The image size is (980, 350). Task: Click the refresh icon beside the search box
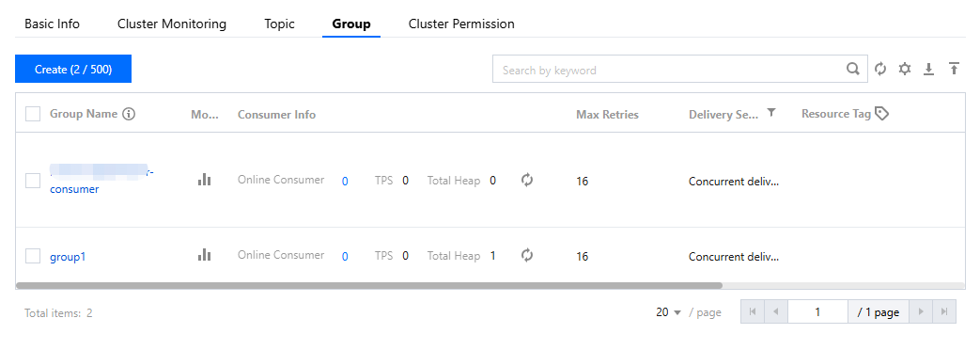880,69
